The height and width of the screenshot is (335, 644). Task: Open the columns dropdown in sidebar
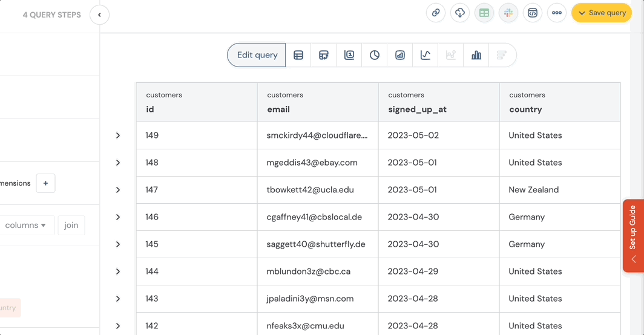pos(25,226)
